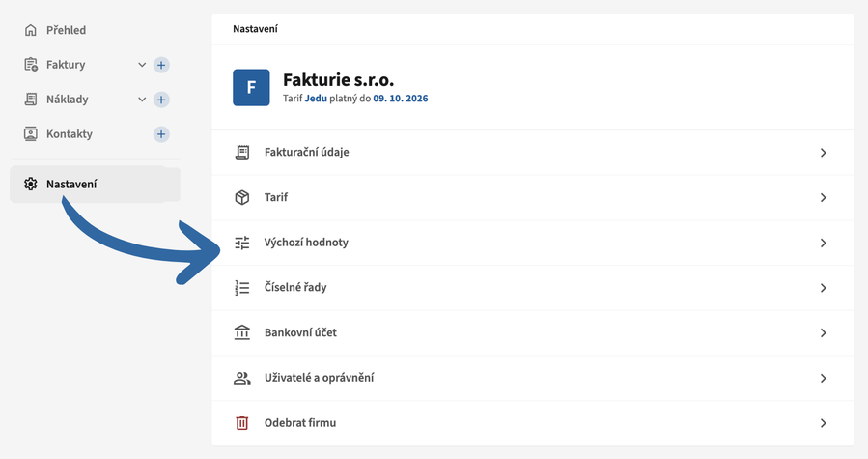Screen dimensions: 868x459
Task: Open the chevron on Uživatelé a oprávnění row
Action: click(x=824, y=378)
